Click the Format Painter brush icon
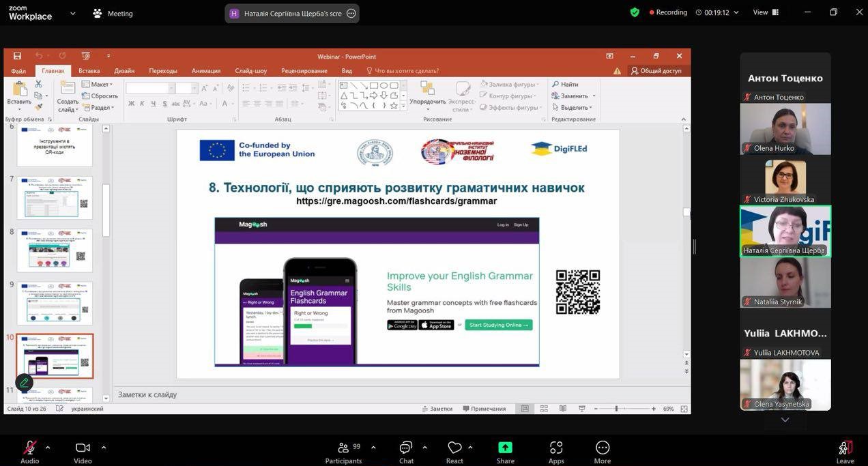This screenshot has height=466, width=868. tap(38, 107)
